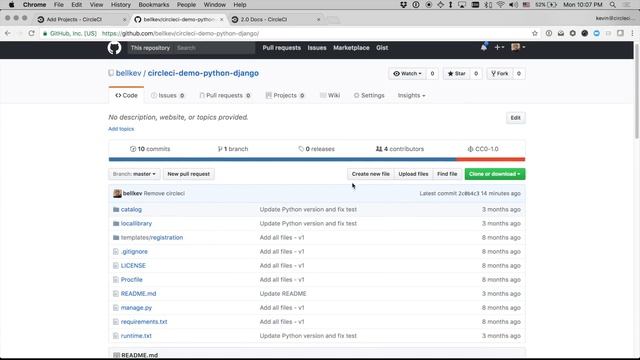The height and width of the screenshot is (360, 640).
Task: Click the bellkev commit author avatar
Action: pyautogui.click(x=117, y=193)
